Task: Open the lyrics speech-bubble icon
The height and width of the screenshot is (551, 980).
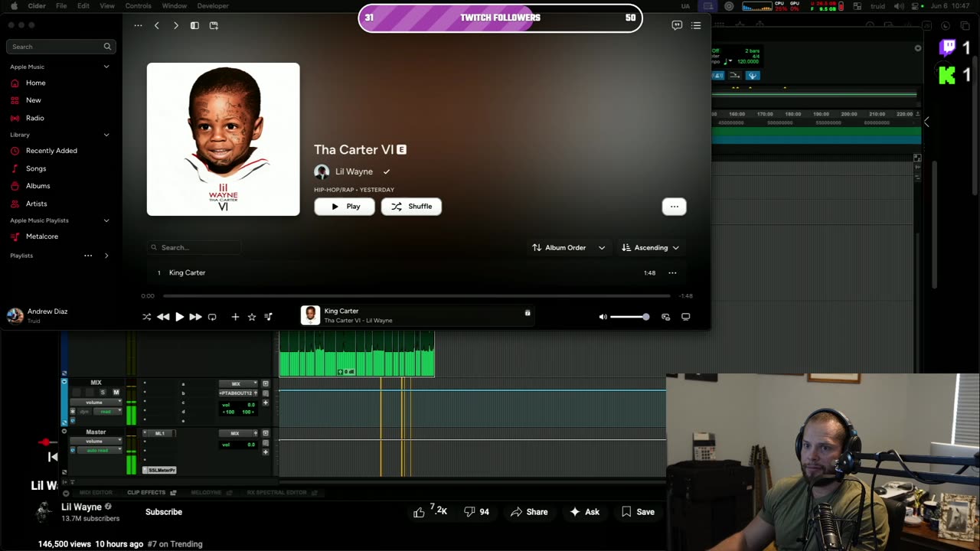Action: pyautogui.click(x=677, y=25)
